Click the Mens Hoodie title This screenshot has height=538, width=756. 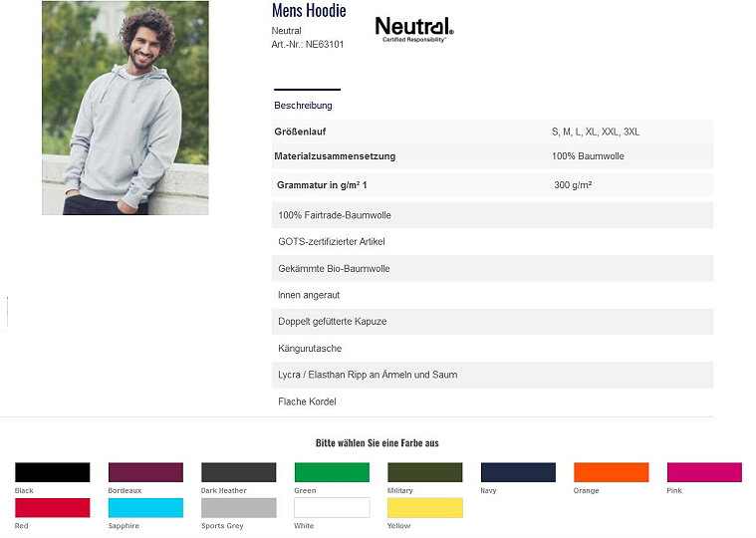point(309,10)
